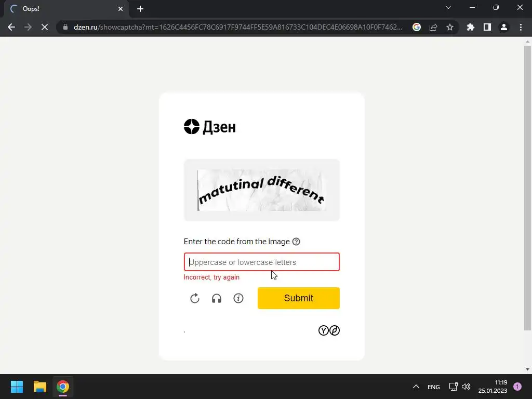Open the tab search dropdown
This screenshot has height=399, width=532.
click(x=448, y=7)
